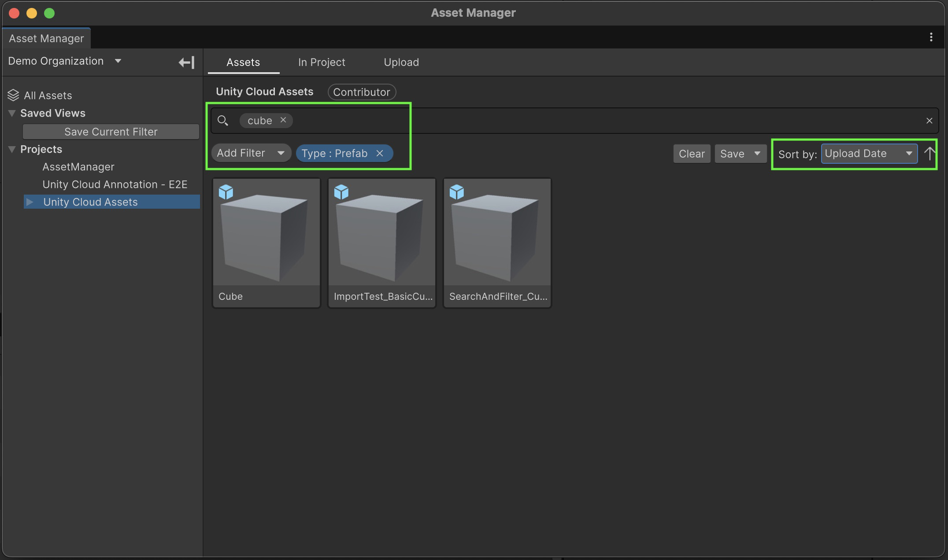Click prefab icon on ImportTest_BasicCube tile

[341, 192]
